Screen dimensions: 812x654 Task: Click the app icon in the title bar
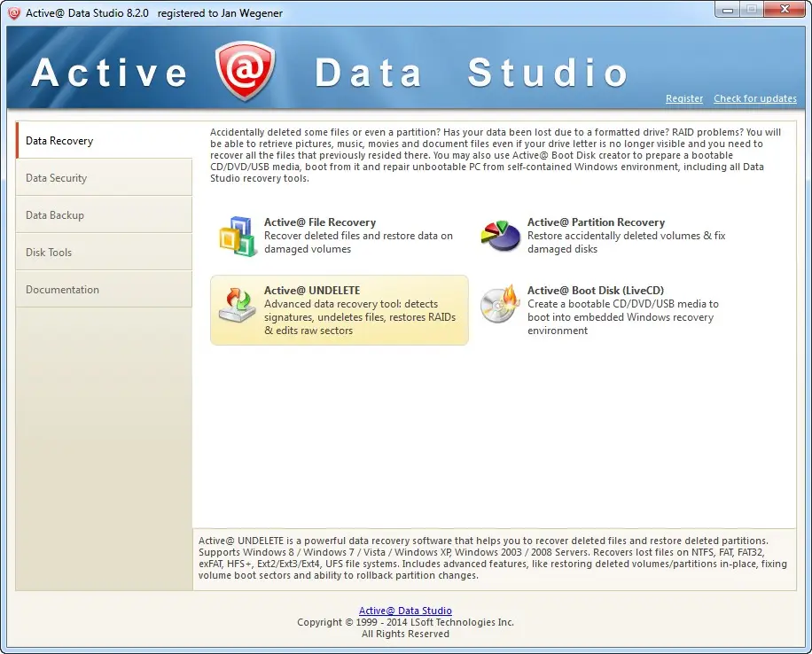pos(14,13)
